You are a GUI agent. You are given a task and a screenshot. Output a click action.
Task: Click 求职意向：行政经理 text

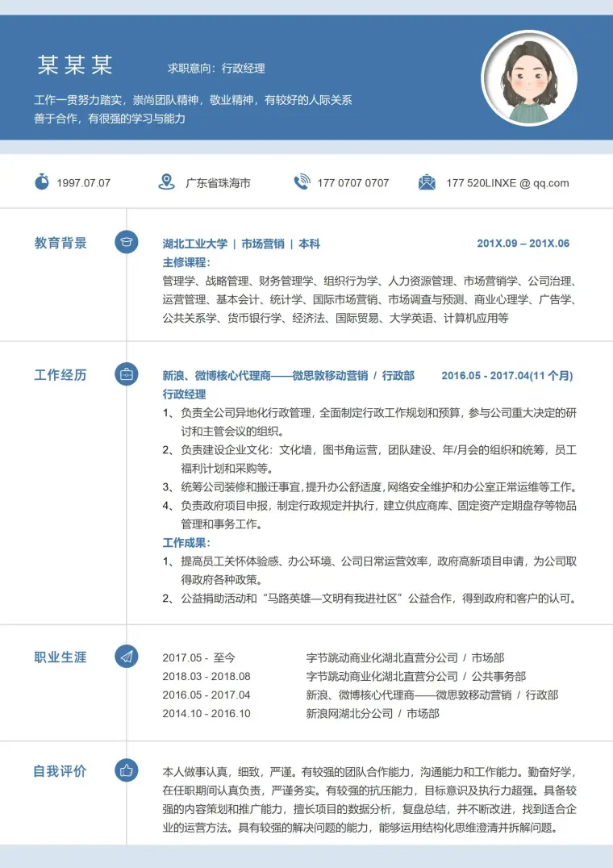tap(216, 68)
